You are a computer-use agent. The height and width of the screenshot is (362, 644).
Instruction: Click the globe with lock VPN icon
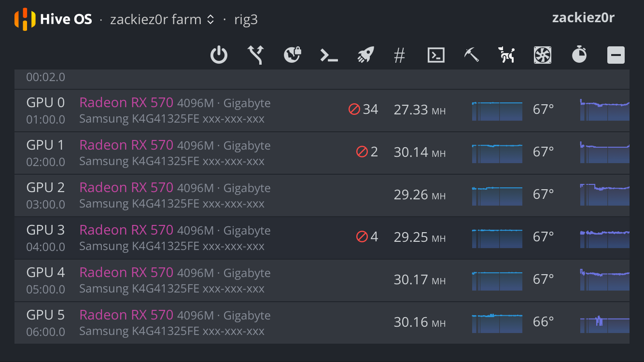point(293,55)
